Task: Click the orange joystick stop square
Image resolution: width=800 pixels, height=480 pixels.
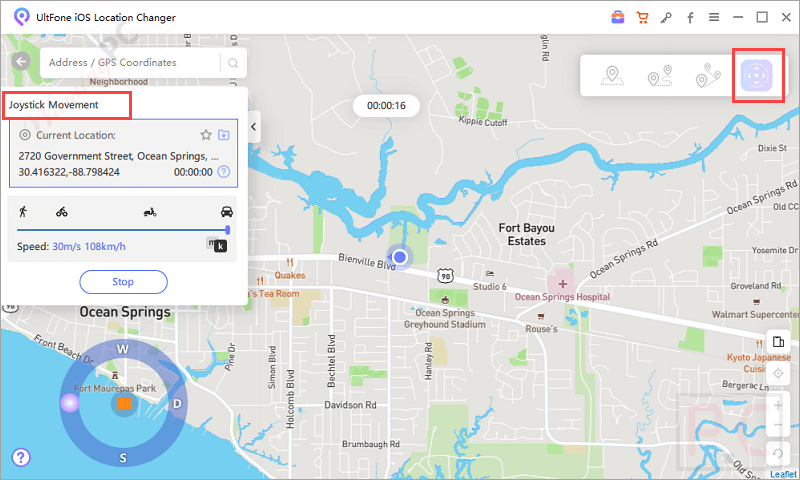Action: pyautogui.click(x=124, y=403)
